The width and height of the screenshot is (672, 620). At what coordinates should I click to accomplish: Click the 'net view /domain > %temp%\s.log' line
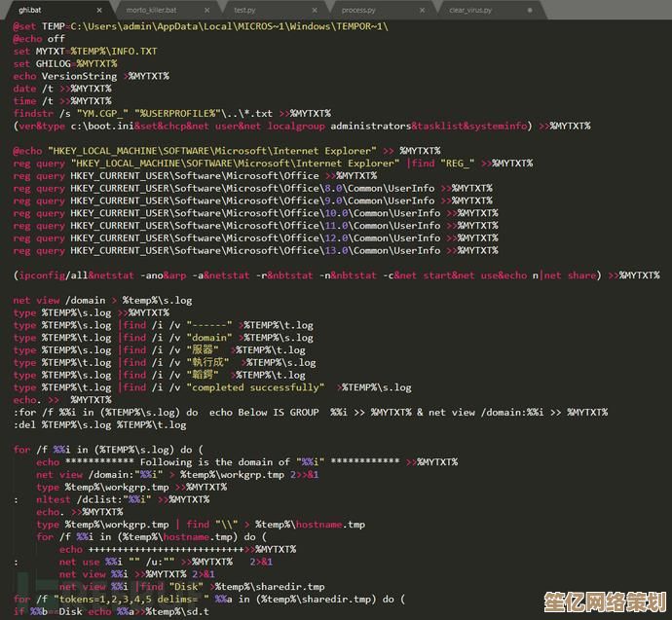tap(103, 300)
